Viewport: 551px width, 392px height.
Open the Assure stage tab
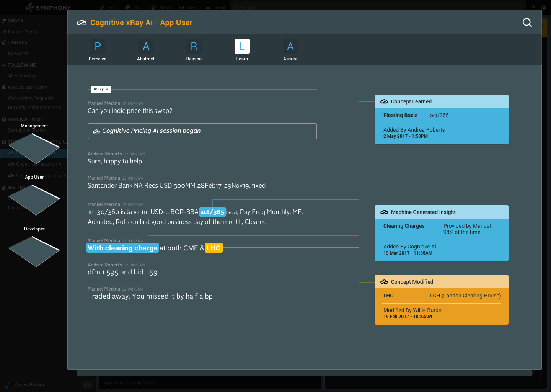pos(290,46)
